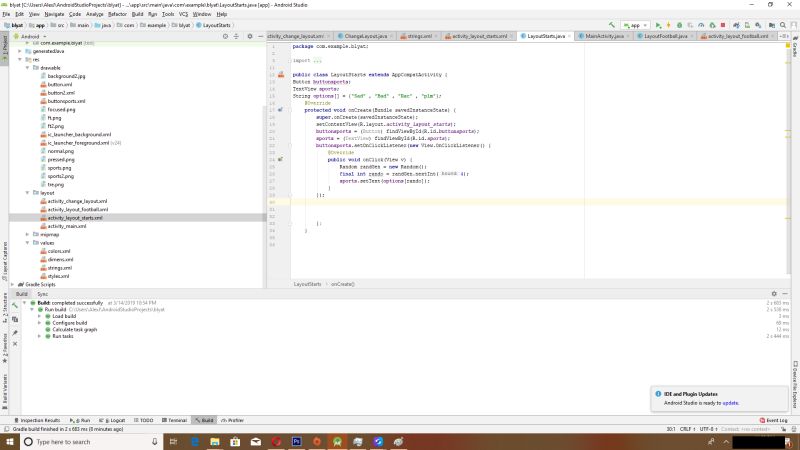Screen dimensions: 800x450
Task: Click the microphone icon in taskbar search
Action: (154, 441)
